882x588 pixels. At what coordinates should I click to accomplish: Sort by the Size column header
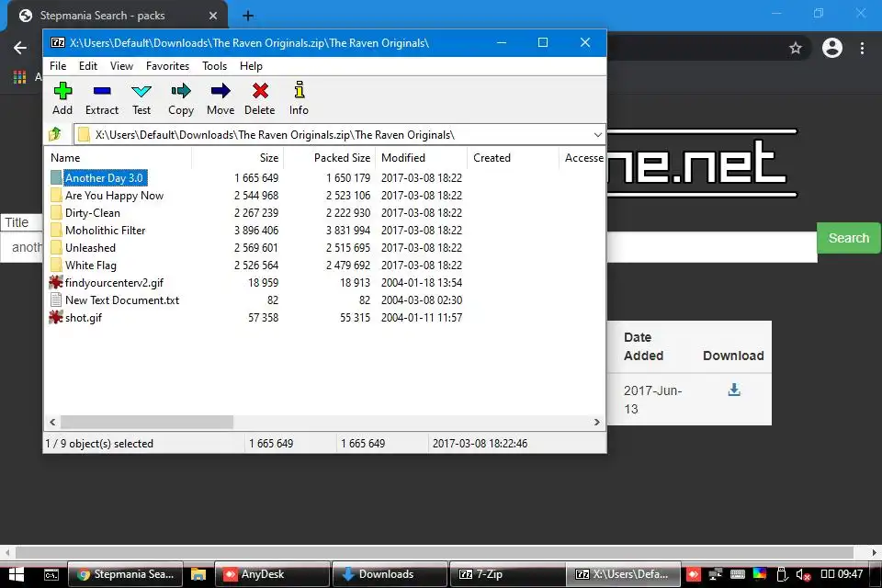pyautogui.click(x=238, y=158)
